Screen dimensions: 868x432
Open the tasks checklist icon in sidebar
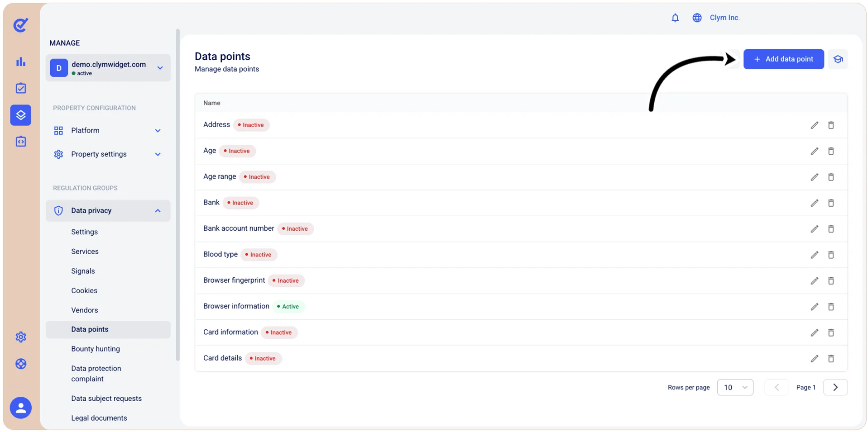pyautogui.click(x=21, y=88)
